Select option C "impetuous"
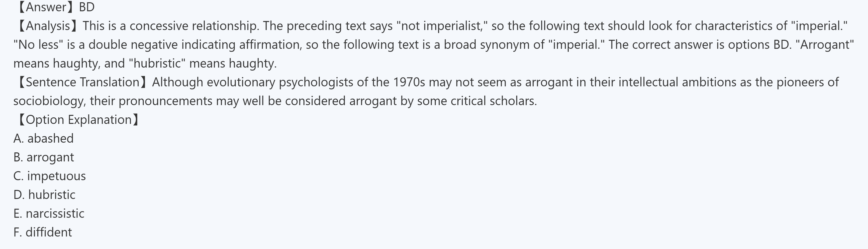 pos(50,176)
